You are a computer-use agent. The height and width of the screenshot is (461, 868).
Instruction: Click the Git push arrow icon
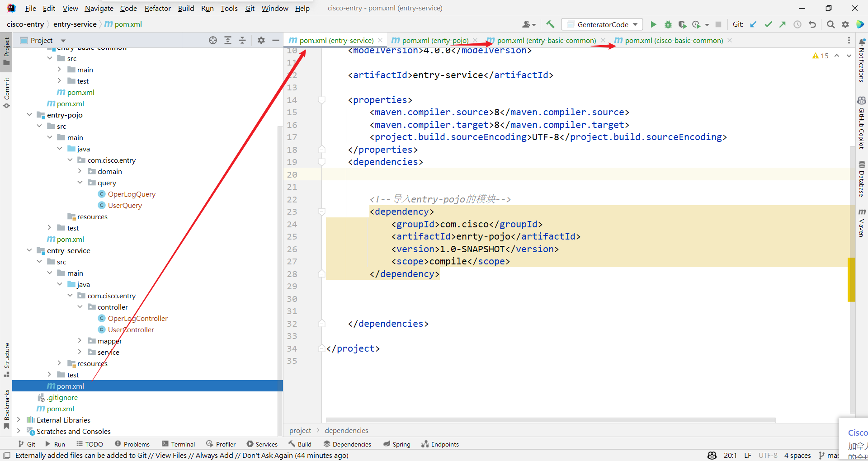783,24
